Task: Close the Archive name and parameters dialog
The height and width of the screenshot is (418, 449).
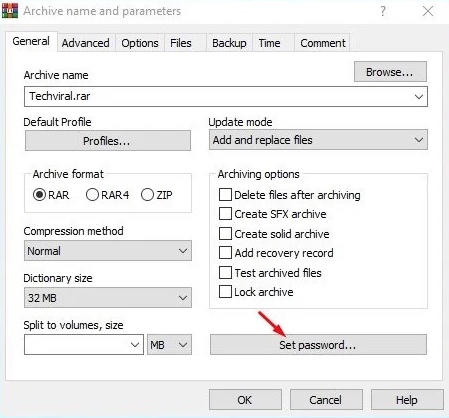Action: click(x=428, y=11)
